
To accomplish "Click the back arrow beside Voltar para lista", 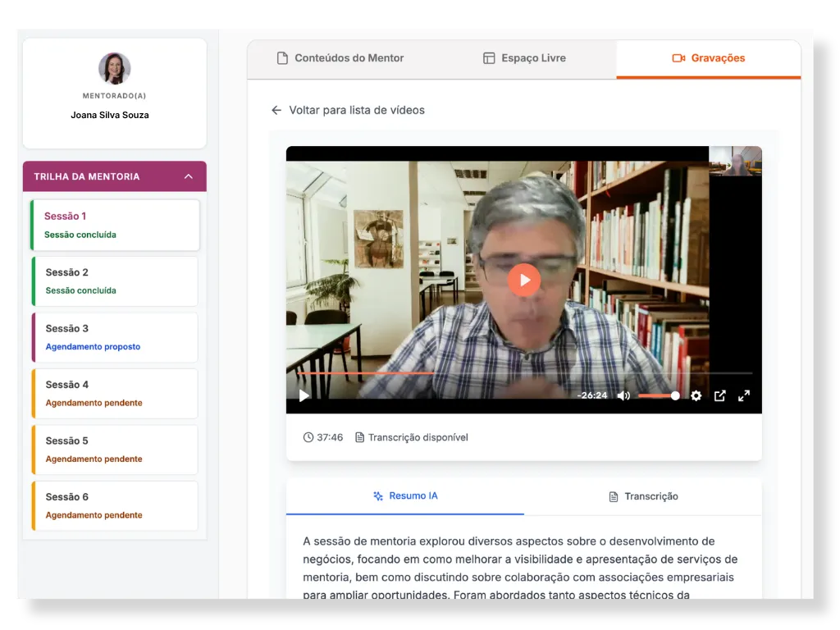I will coord(276,110).
